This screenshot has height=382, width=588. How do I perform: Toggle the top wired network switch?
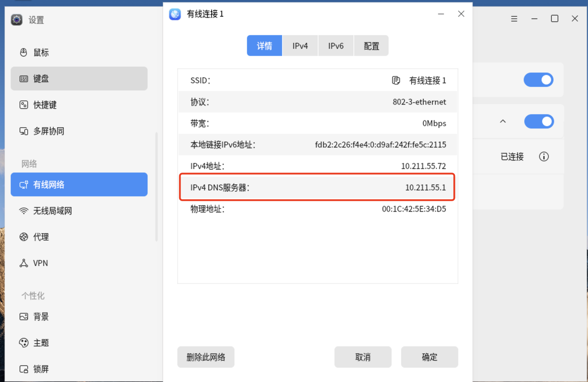pos(538,80)
